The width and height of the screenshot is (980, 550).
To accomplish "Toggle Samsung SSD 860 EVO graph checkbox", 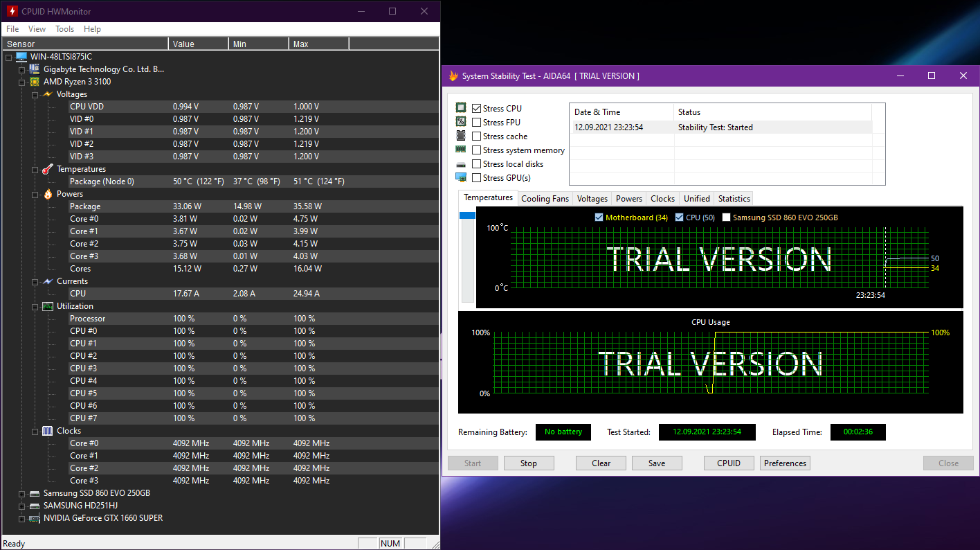I will point(726,218).
